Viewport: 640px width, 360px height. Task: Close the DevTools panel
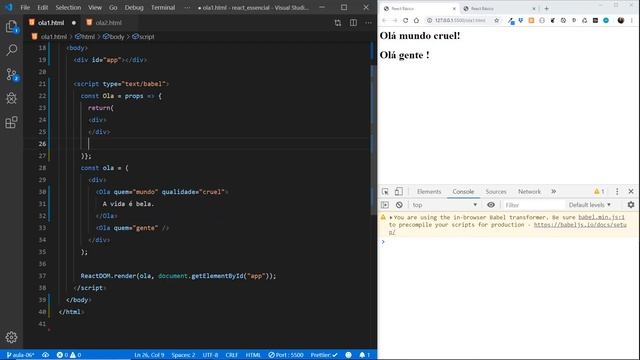(x=631, y=191)
